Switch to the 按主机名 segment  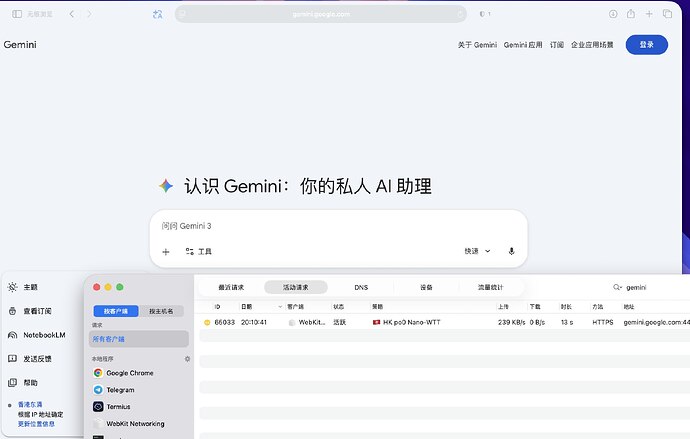(161, 311)
